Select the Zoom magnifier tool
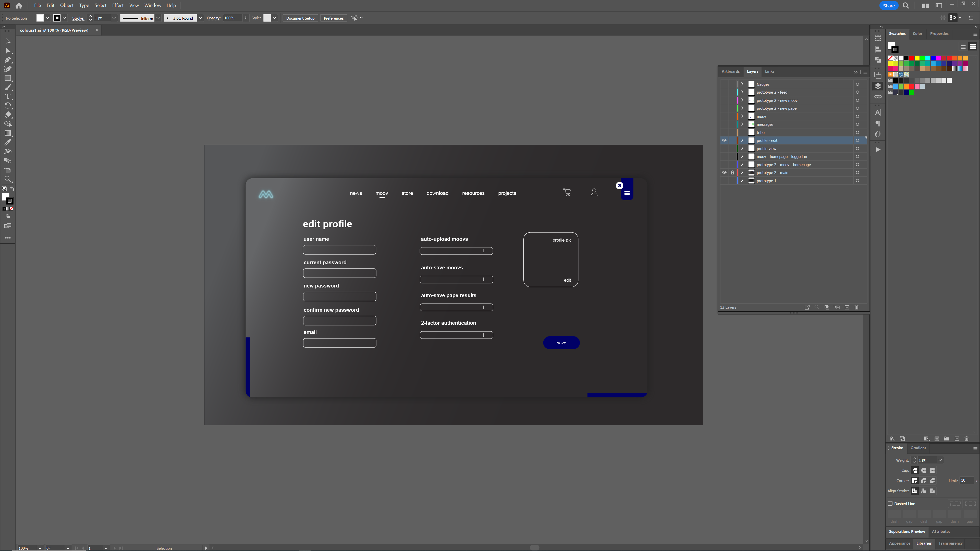Image resolution: width=980 pixels, height=551 pixels. (x=8, y=179)
